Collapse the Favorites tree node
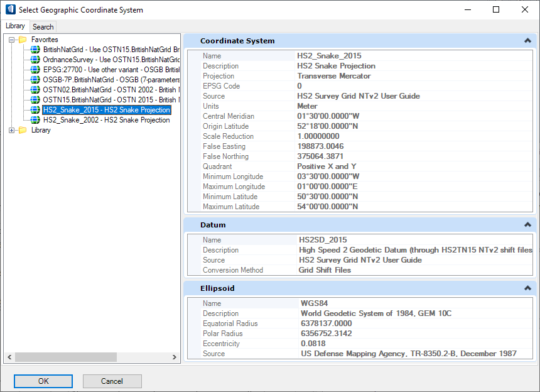The width and height of the screenshot is (540, 392). 12,40
